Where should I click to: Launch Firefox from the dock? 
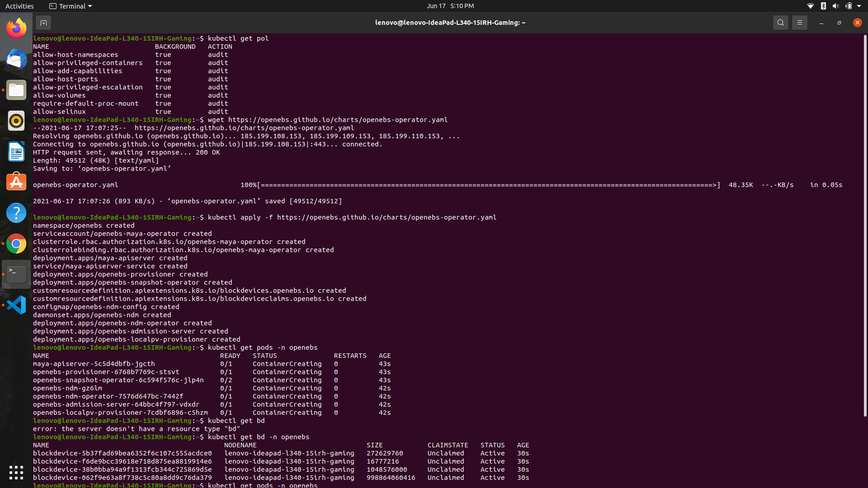point(16,28)
